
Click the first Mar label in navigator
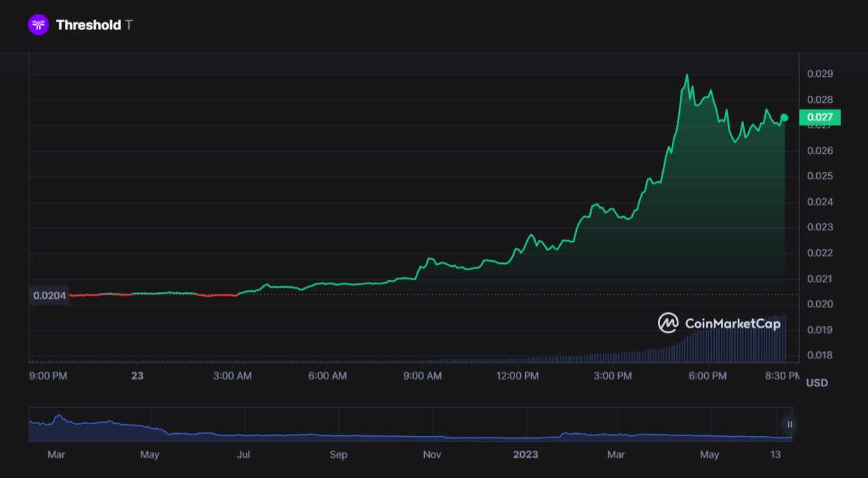[x=56, y=455]
